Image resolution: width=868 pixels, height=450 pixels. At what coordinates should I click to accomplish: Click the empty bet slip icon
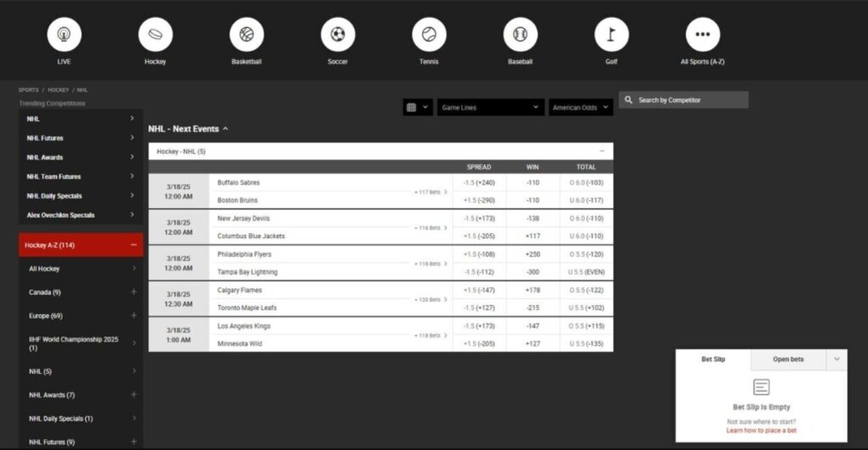point(761,387)
